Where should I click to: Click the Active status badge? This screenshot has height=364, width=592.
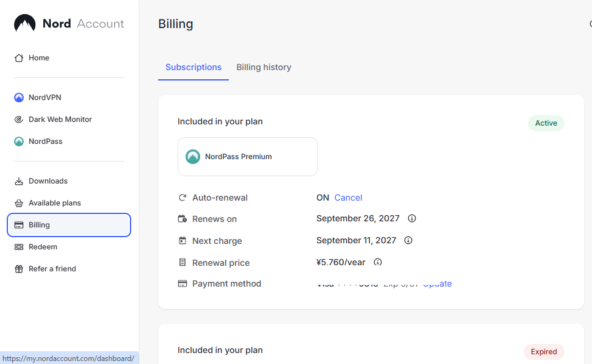[546, 123]
